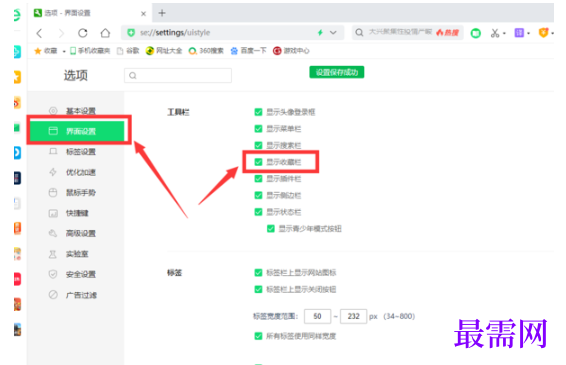Toggle the 显示头像登录框 checkbox
The height and width of the screenshot is (365, 566).
[258, 112]
